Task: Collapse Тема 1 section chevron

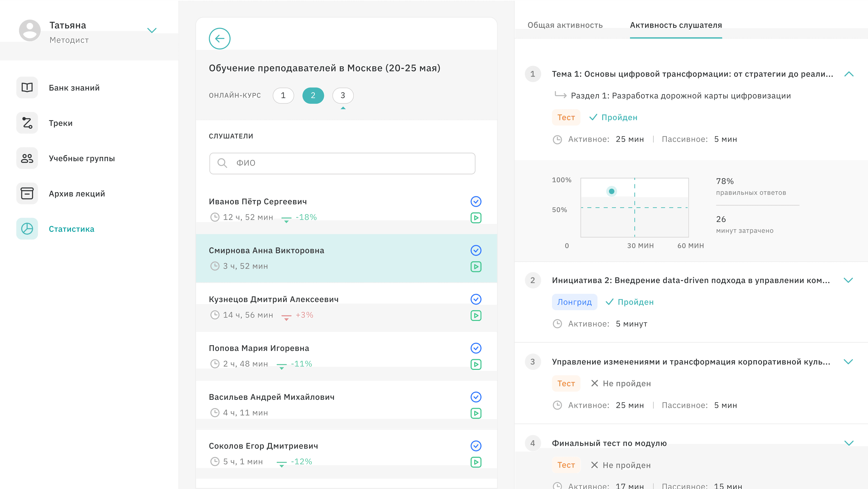Action: pos(849,74)
